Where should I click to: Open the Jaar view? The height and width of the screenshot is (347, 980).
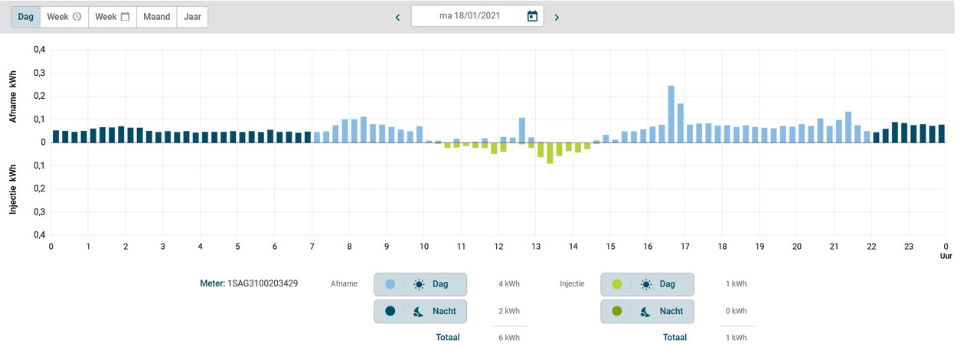tap(192, 17)
